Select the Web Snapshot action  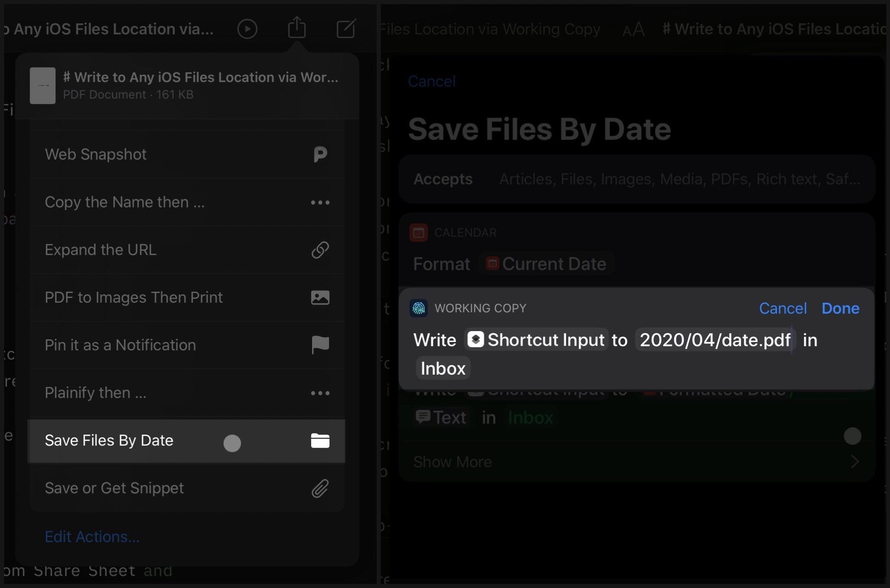coord(95,154)
